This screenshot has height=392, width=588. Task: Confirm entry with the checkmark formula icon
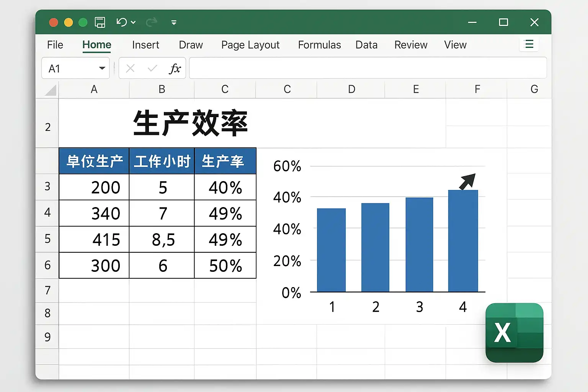pyautogui.click(x=152, y=69)
